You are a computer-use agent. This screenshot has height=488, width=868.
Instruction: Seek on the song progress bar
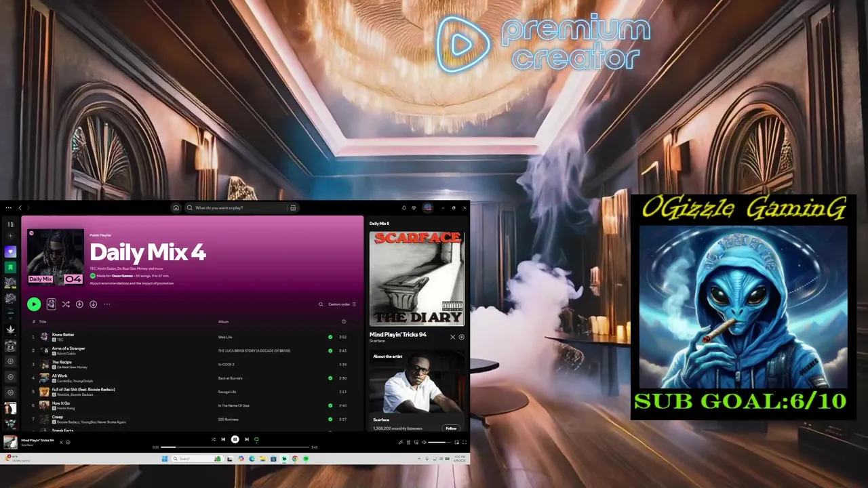tap(235, 447)
